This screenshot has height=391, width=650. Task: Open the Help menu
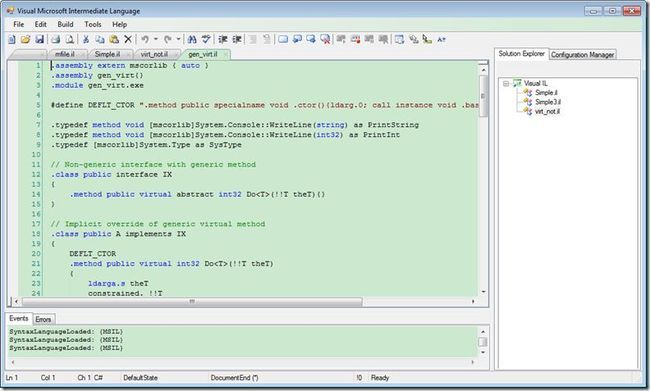point(119,24)
